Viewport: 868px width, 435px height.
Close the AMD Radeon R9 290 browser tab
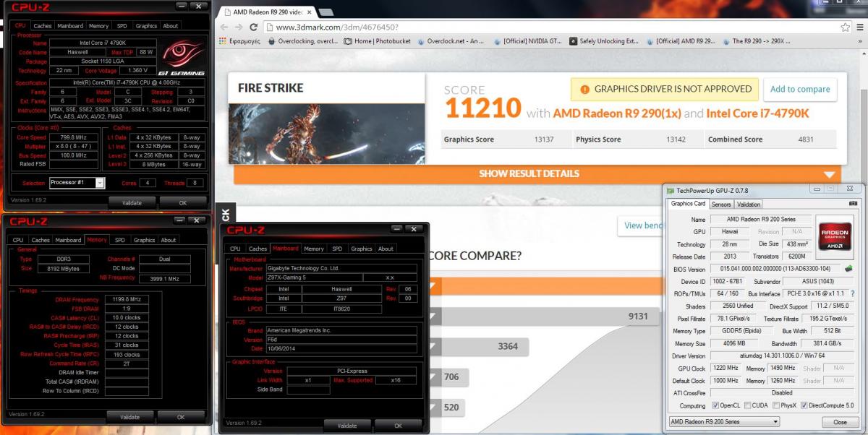(x=310, y=12)
